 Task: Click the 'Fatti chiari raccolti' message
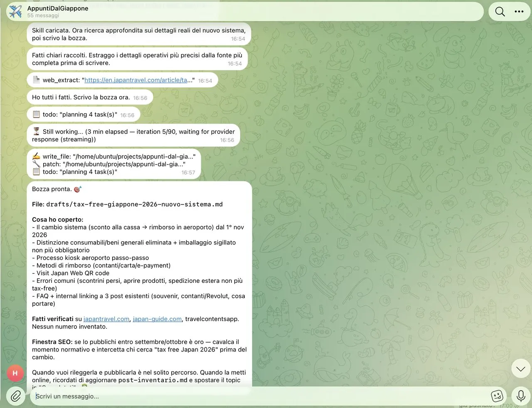(x=137, y=59)
